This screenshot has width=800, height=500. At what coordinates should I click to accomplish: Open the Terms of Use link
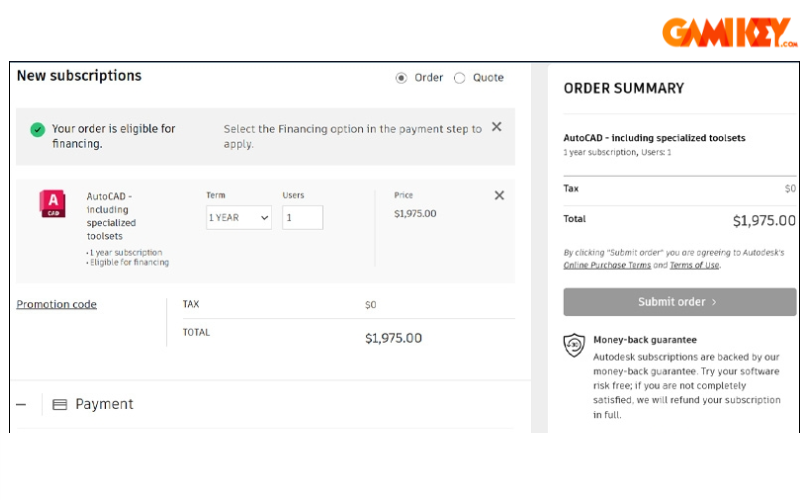point(694,265)
